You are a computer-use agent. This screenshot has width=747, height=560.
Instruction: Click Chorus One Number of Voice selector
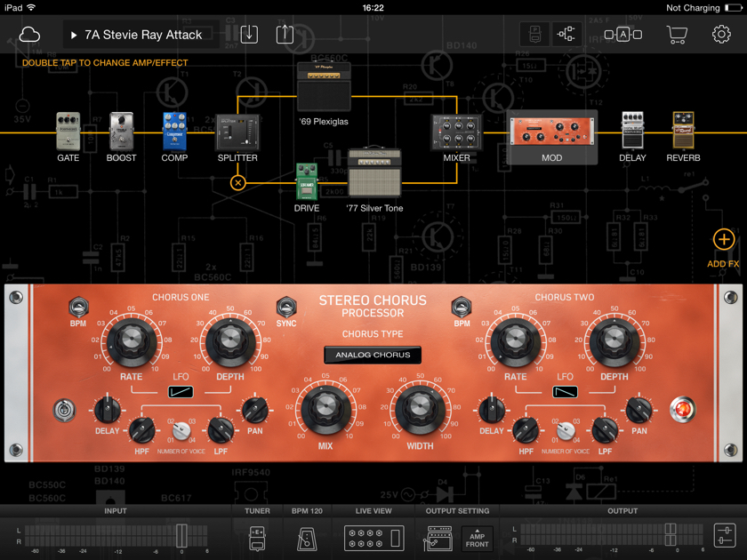(181, 431)
